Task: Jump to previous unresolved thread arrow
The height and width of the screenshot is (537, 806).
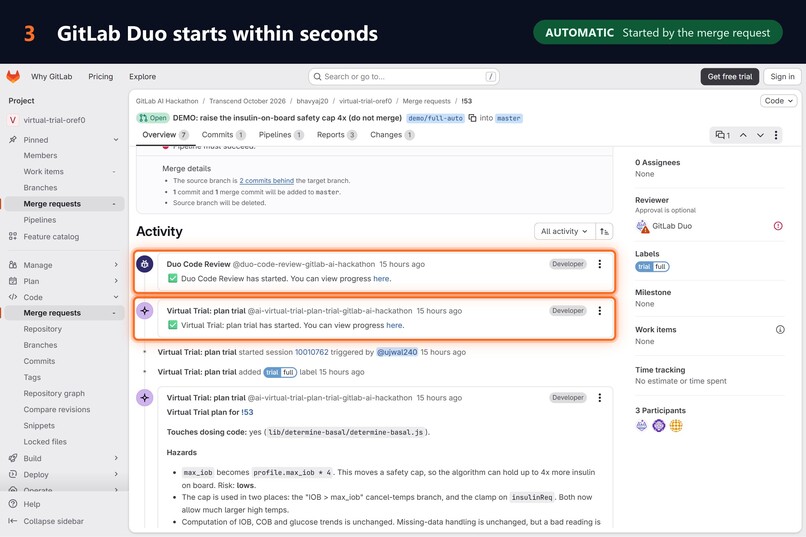Action: (743, 135)
